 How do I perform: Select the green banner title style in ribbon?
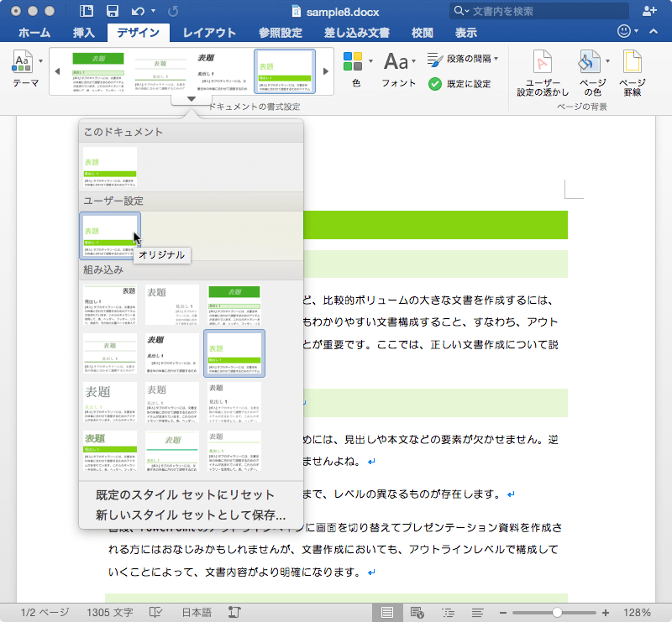(98, 71)
